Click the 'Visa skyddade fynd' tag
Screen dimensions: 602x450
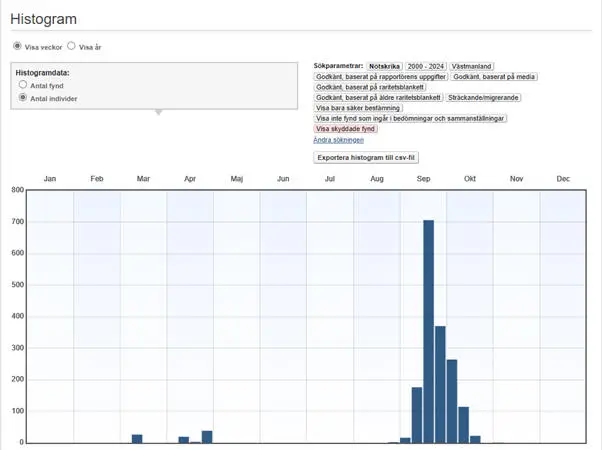pos(345,129)
